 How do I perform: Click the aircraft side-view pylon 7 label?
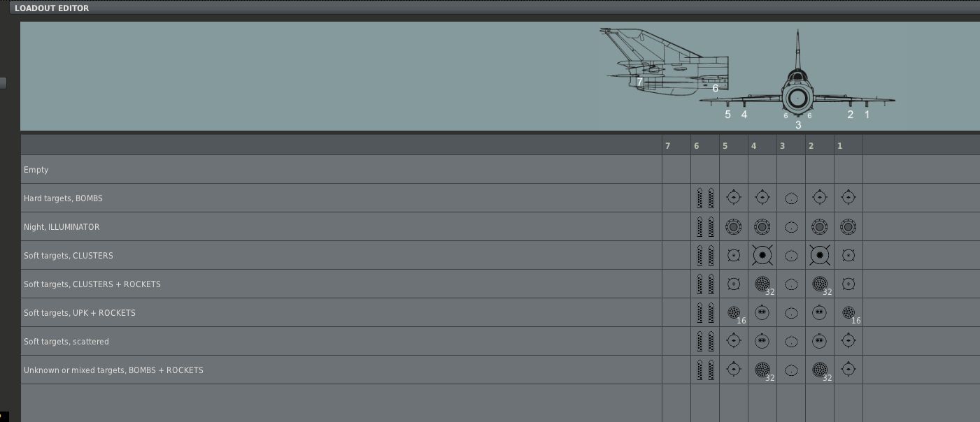[639, 82]
